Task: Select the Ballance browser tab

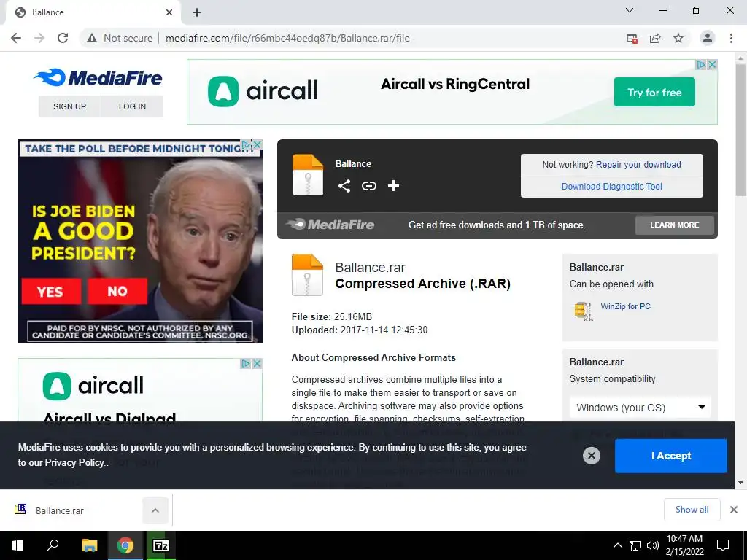Action: tap(93, 12)
